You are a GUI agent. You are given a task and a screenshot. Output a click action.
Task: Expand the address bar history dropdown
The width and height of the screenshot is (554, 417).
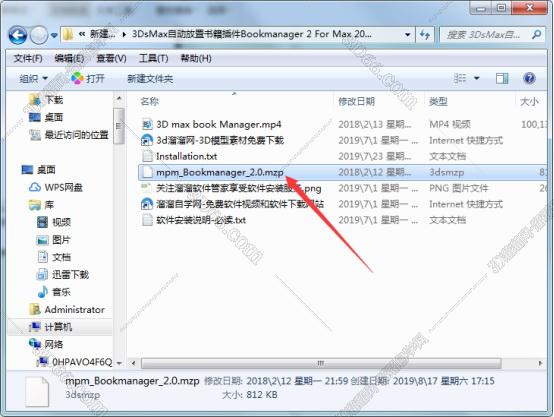point(407,35)
